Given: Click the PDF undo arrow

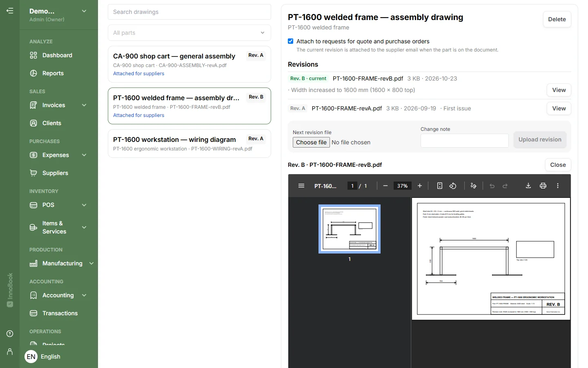Looking at the screenshot, I should click(492, 186).
